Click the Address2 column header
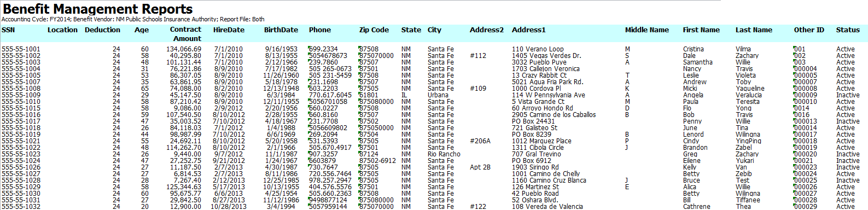Viewport: 868px width, 210px height. click(487, 30)
